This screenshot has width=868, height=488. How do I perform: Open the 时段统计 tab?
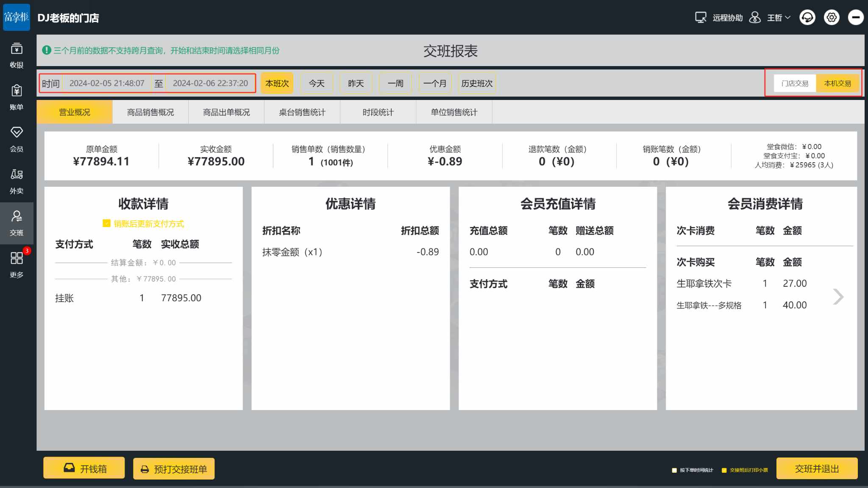click(x=378, y=112)
